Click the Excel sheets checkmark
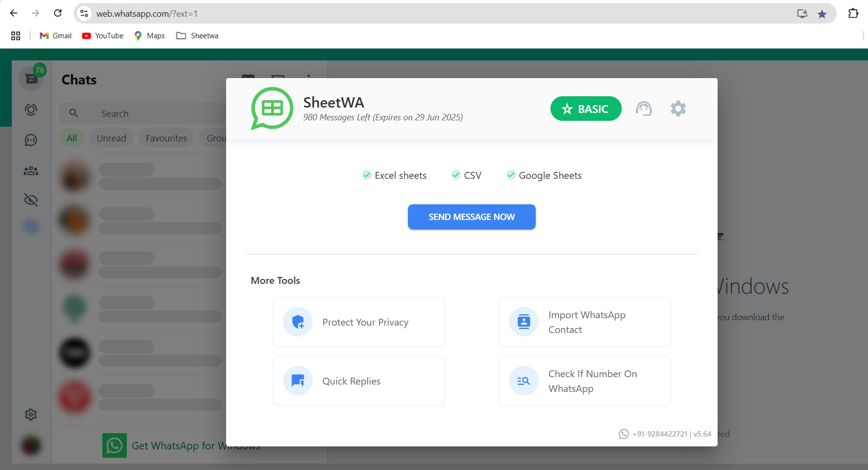 click(367, 175)
